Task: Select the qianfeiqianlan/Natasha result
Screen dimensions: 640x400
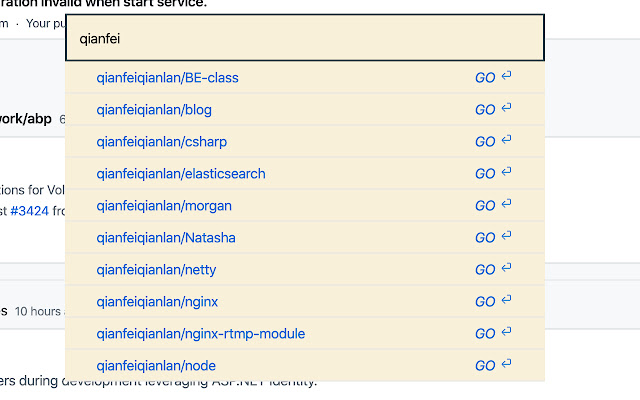Action: point(166,238)
